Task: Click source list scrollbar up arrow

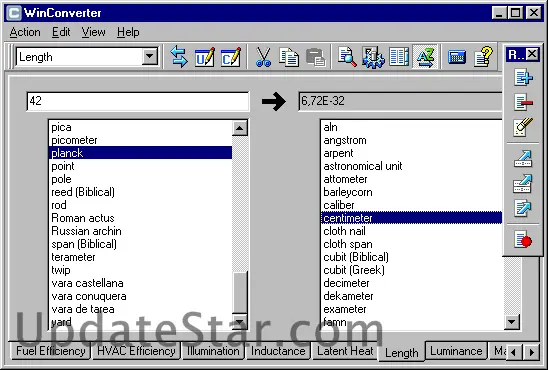Action: [240, 128]
